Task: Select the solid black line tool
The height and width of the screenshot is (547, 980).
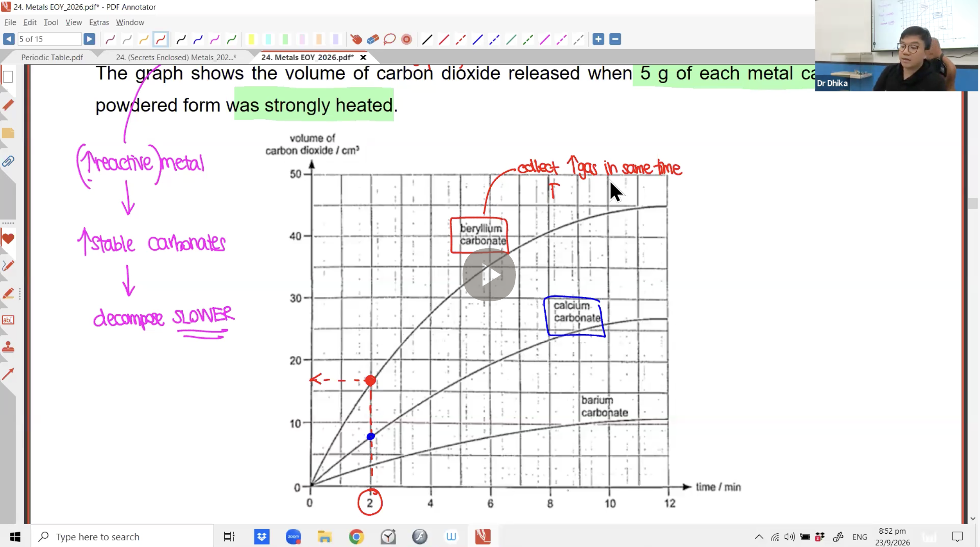Action: tap(427, 39)
